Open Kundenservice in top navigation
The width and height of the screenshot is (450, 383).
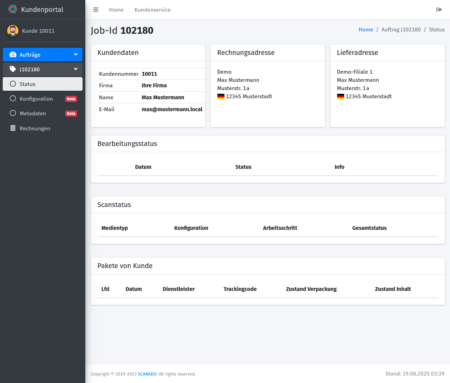[x=153, y=10]
